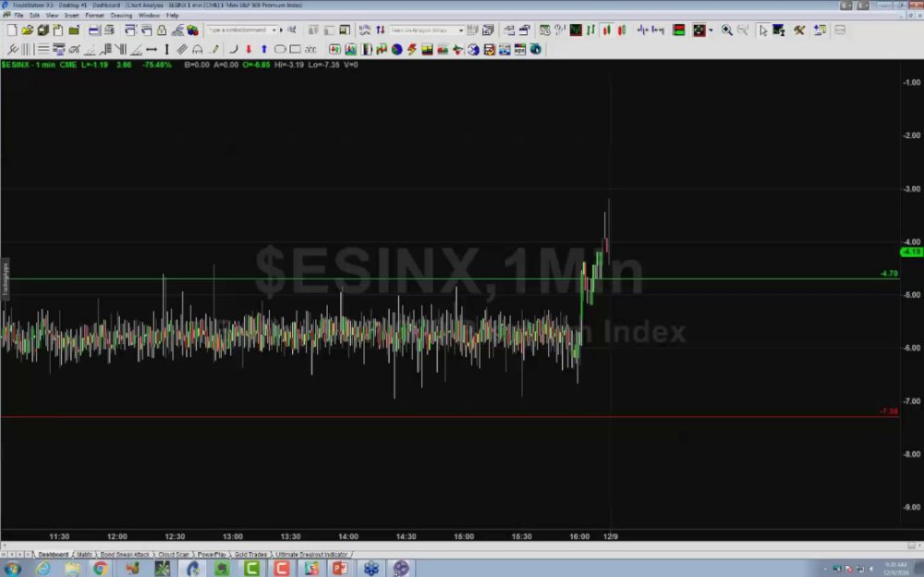Switch to the Cloud Scan tab

(174, 555)
